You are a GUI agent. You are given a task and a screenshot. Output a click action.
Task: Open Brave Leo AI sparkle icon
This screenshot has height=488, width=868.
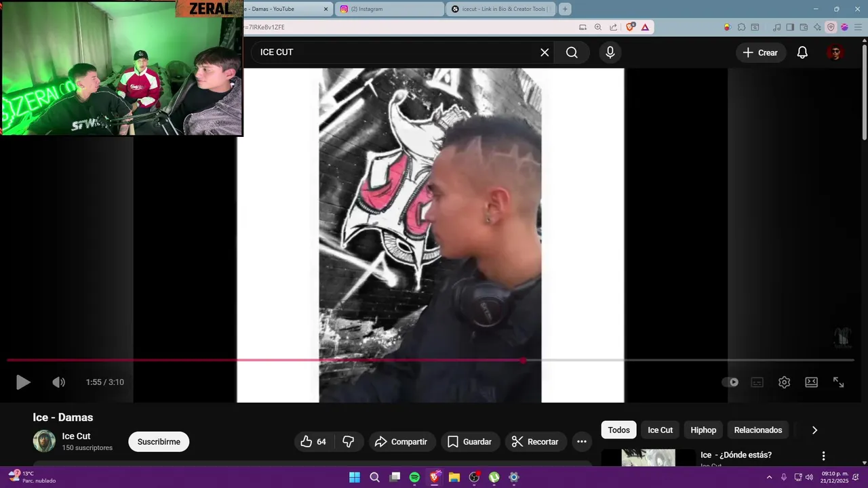(818, 27)
